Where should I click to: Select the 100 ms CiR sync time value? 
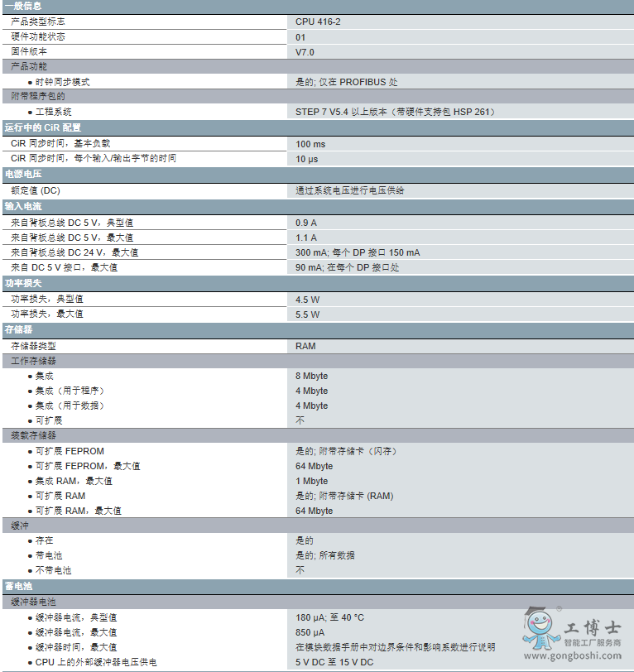pos(310,143)
